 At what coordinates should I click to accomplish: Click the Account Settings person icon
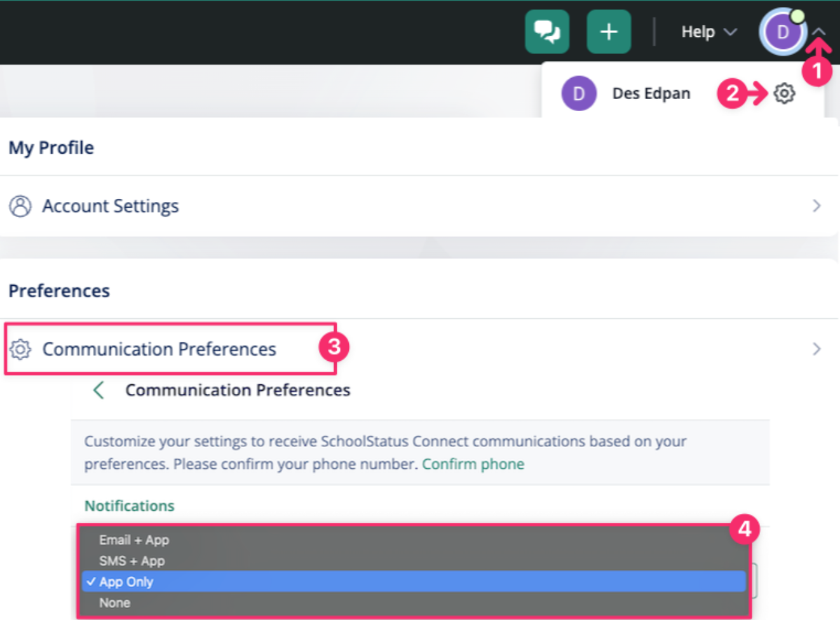tap(20, 206)
